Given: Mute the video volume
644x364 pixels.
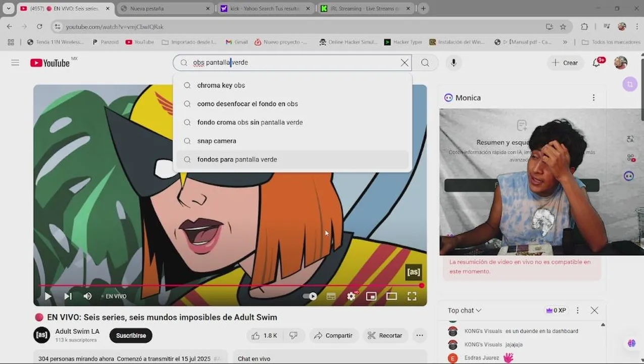Looking at the screenshot, I should 87,296.
